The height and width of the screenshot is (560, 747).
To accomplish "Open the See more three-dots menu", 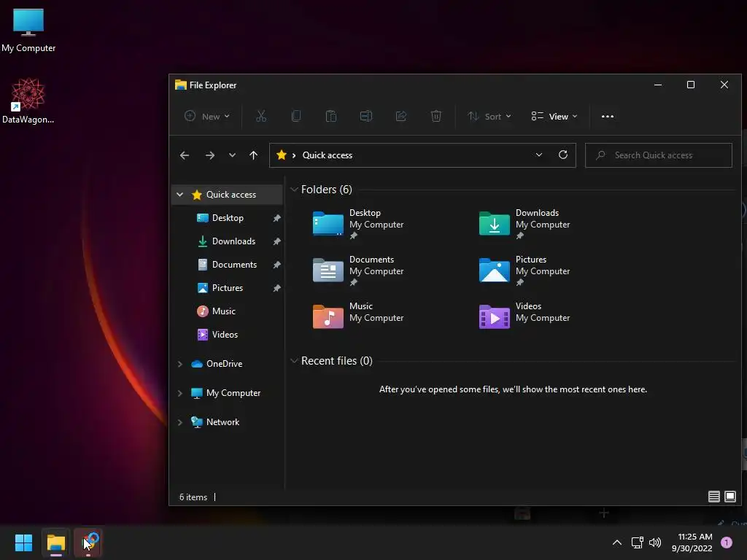I will (608, 116).
